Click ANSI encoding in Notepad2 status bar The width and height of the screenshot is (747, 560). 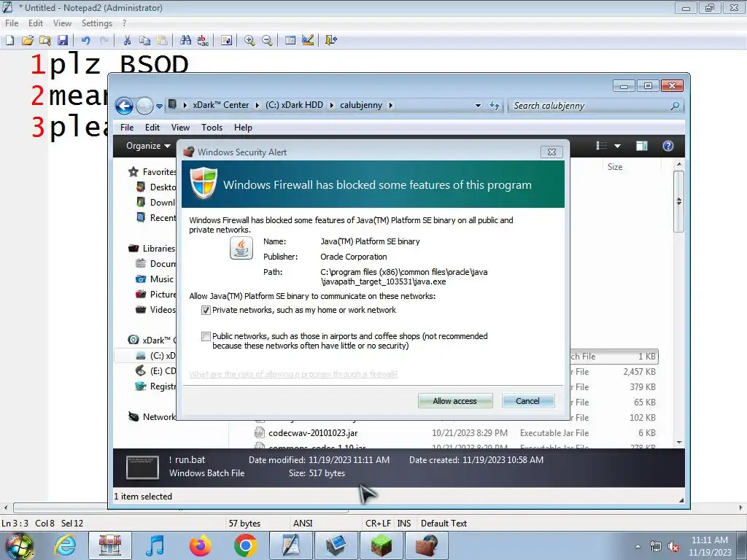(x=303, y=524)
